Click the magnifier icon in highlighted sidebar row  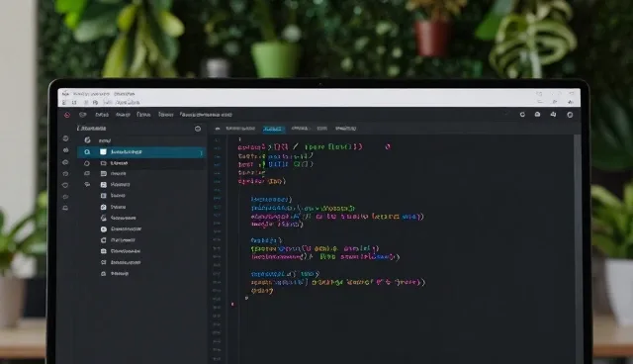point(87,152)
